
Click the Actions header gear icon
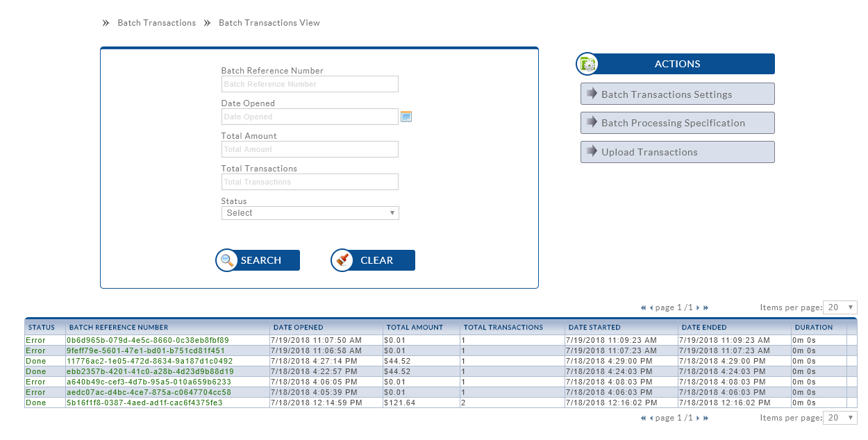(587, 64)
